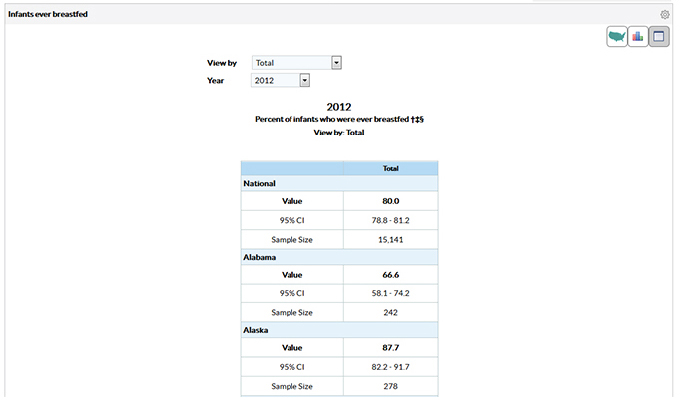
Task: Click the large '2012' heading above the table
Action: 339,107
